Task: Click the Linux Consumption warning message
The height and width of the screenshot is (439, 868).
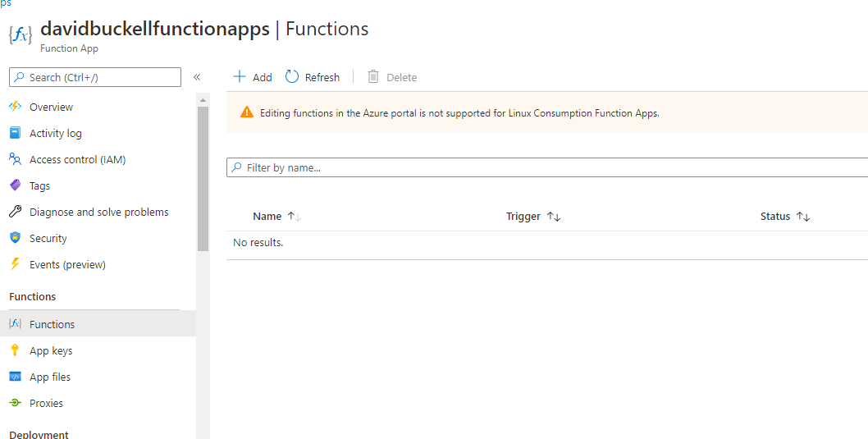Action: click(459, 113)
